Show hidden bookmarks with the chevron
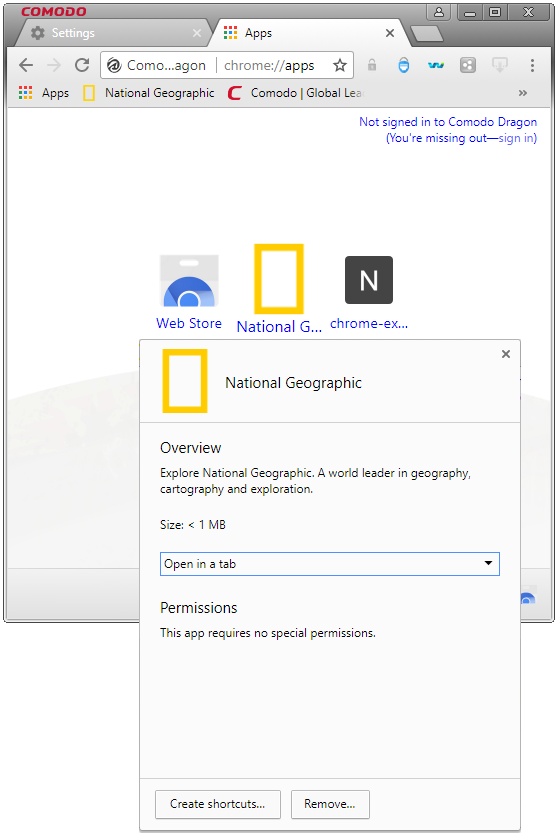The image size is (558, 833). click(523, 93)
